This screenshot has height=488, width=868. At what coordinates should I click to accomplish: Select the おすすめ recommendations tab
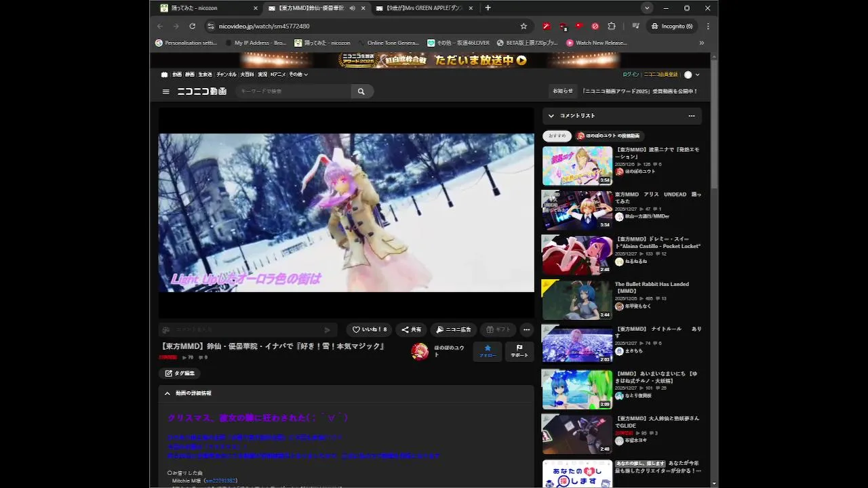tap(557, 136)
